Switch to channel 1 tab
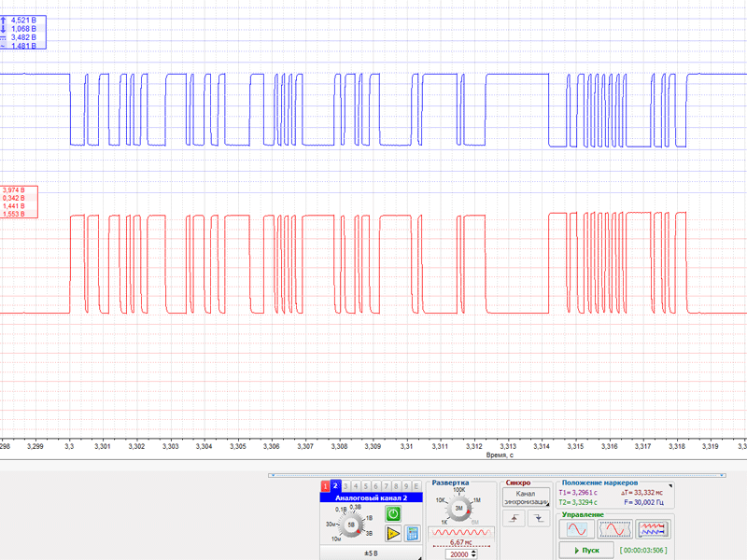The height and width of the screenshot is (560, 747). click(325, 485)
